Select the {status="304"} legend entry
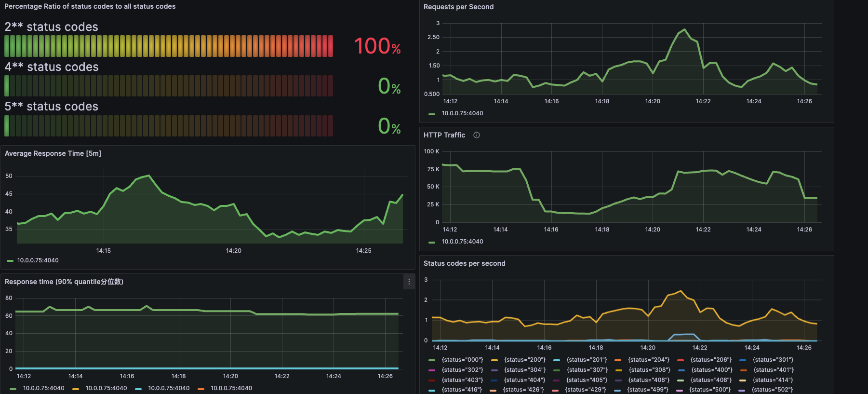 pyautogui.click(x=525, y=370)
